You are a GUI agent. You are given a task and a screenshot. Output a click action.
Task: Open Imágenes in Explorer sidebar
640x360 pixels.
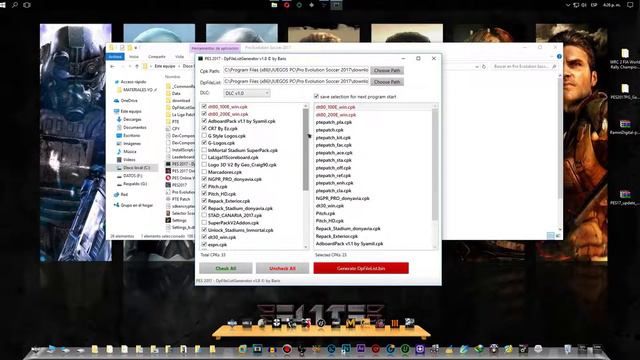pos(132,144)
